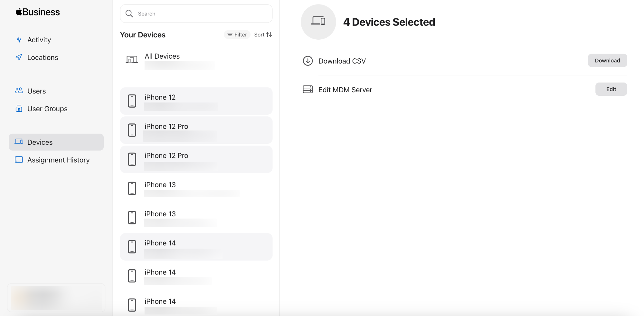The width and height of the screenshot is (644, 316).
Task: Click the User Groups badge icon
Action: 19,109
